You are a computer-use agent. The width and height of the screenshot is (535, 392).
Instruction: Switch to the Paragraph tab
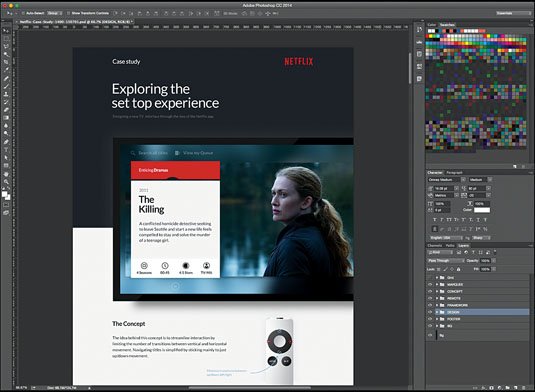[454, 173]
